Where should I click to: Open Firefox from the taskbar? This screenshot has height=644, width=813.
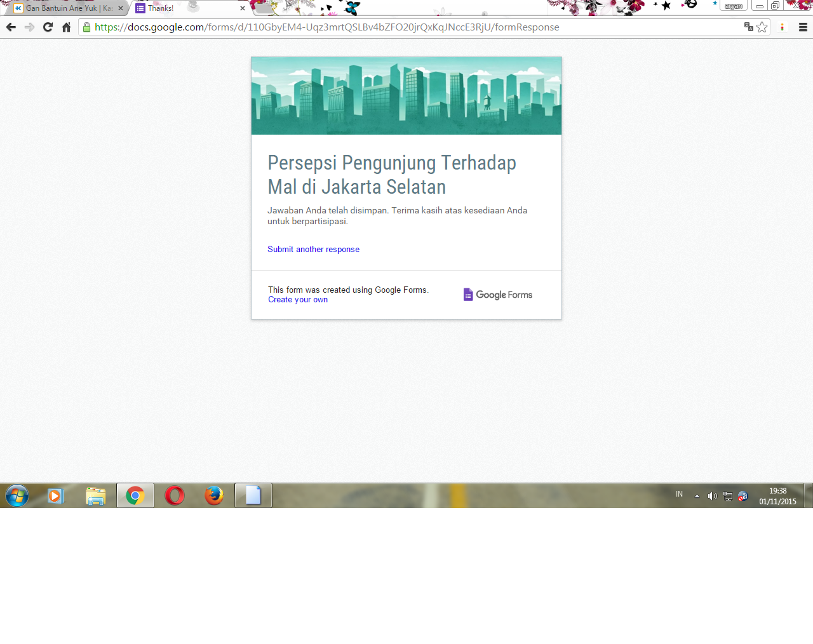214,495
